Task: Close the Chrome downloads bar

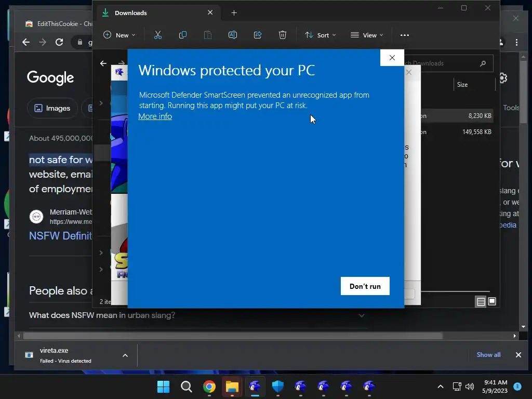Action: 518,355
